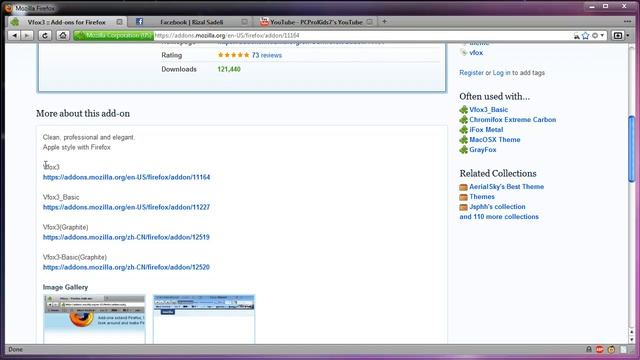Click the Adblock Plus status bar icon
640x360 pixels.
pos(600,349)
